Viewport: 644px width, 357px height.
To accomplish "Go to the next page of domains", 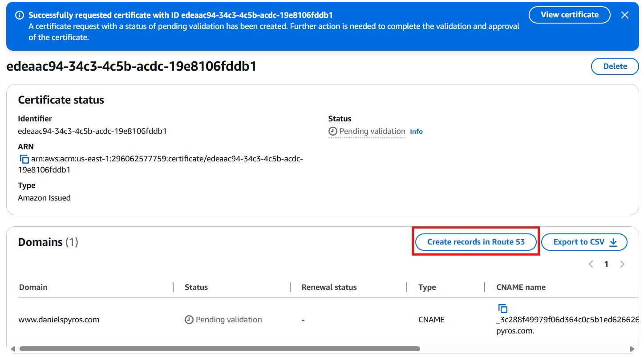I will point(622,264).
